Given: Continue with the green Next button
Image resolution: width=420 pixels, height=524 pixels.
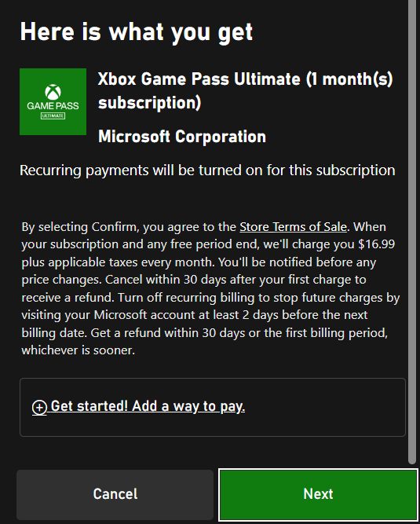Looking at the screenshot, I should click(x=318, y=495).
